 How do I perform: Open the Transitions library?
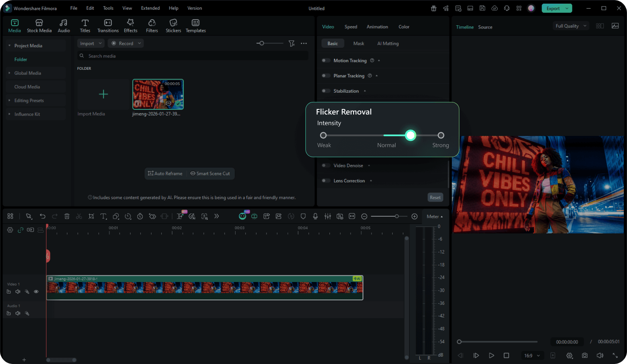108,26
